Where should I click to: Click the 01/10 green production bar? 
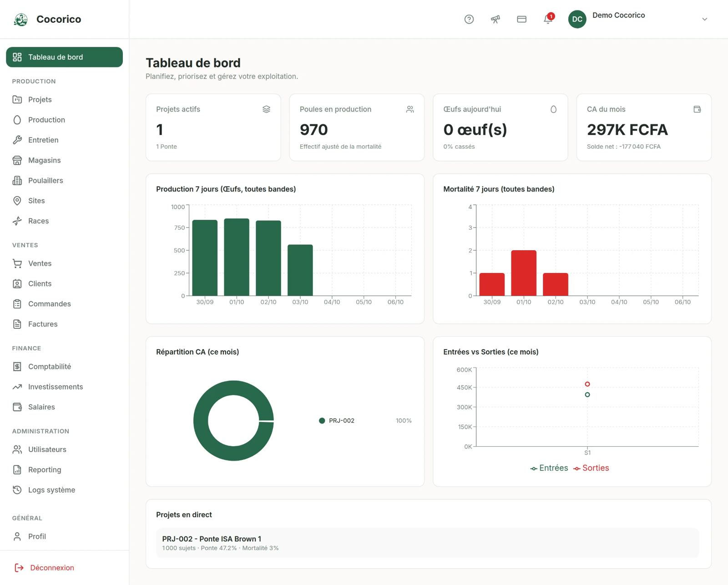click(237, 257)
